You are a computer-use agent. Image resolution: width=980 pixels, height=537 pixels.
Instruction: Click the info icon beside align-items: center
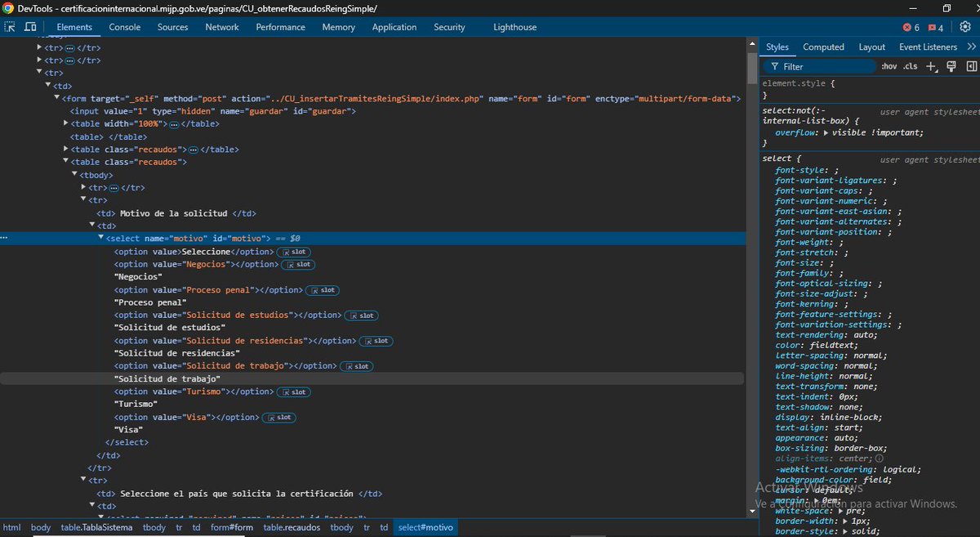880,459
